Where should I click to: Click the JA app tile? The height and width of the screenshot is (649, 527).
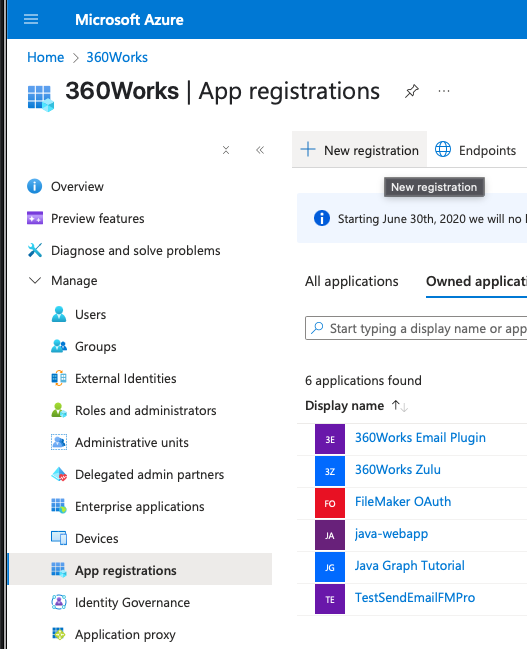330,535
